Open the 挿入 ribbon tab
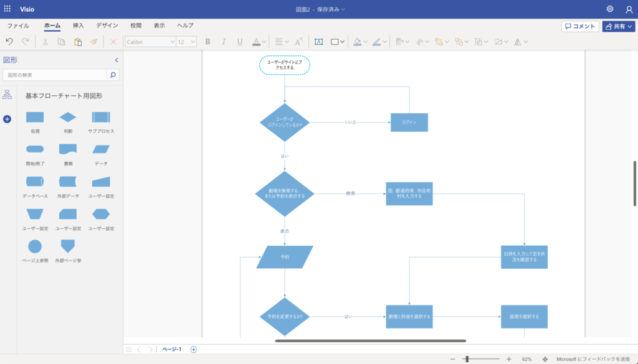Image resolution: width=638 pixels, height=364 pixels. 79,26
